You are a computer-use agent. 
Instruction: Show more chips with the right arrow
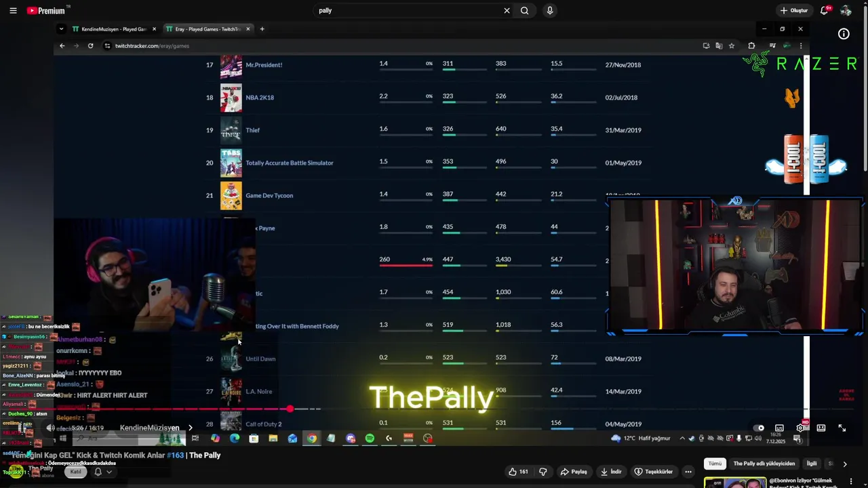(x=845, y=464)
